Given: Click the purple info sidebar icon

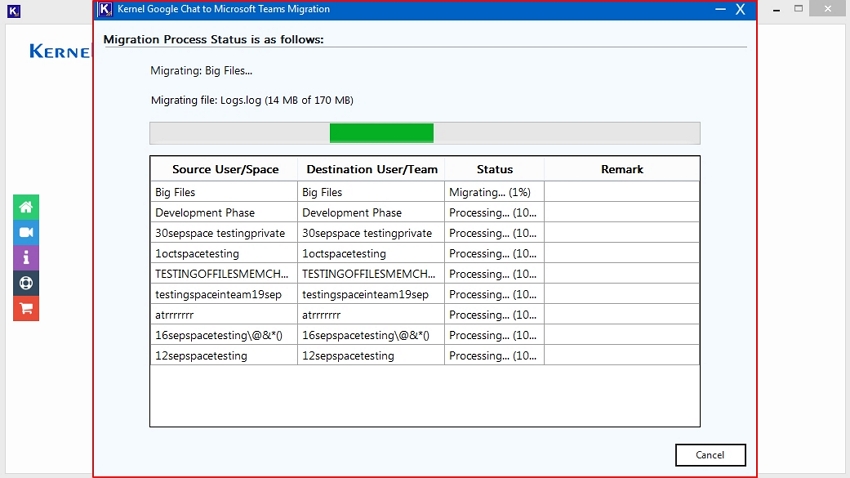Looking at the screenshot, I should click(x=26, y=257).
